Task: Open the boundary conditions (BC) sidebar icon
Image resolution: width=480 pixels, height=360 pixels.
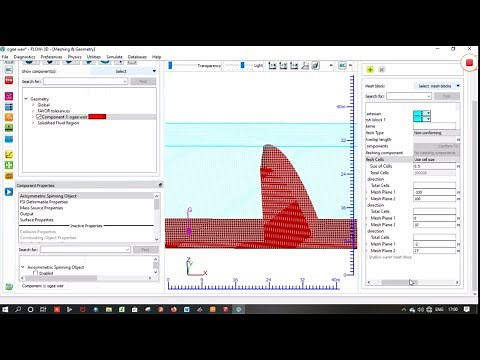Action: (x=9, y=70)
